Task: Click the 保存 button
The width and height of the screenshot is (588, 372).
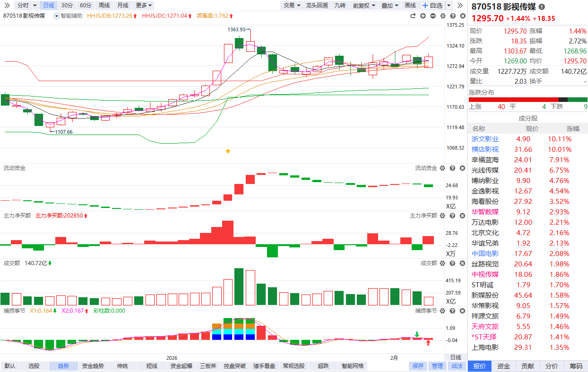Action: (x=418, y=366)
